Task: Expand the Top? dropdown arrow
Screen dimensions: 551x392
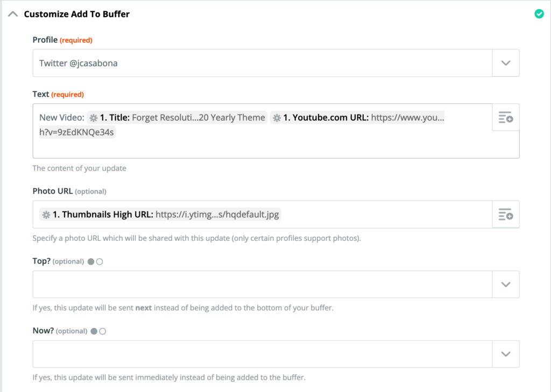Action: [505, 284]
